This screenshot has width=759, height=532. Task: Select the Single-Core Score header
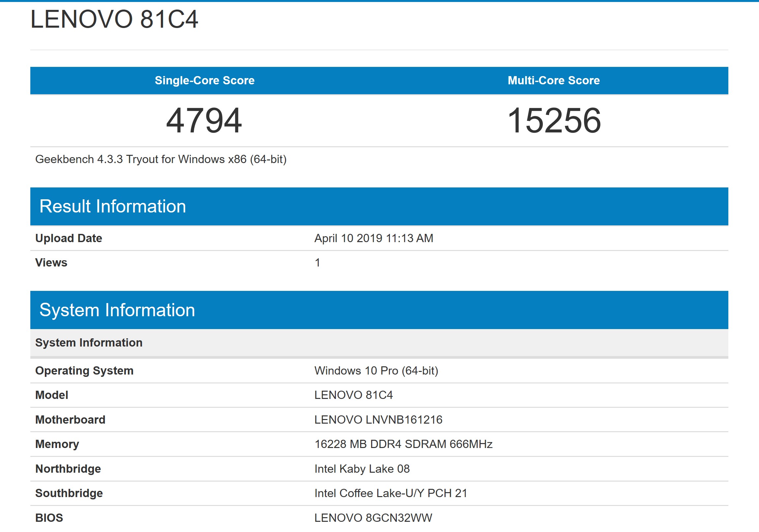click(x=205, y=80)
